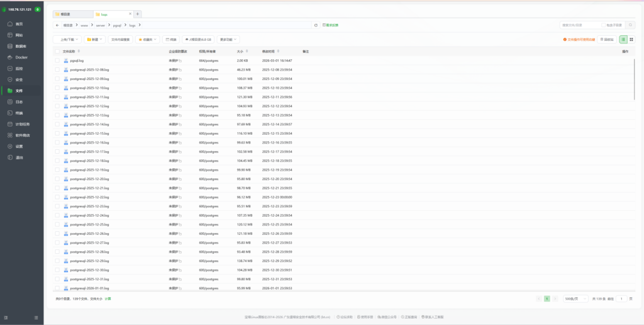Screen dimensions: 644x325
Task: Click the back arrow in path bar
Action: tap(58, 25)
